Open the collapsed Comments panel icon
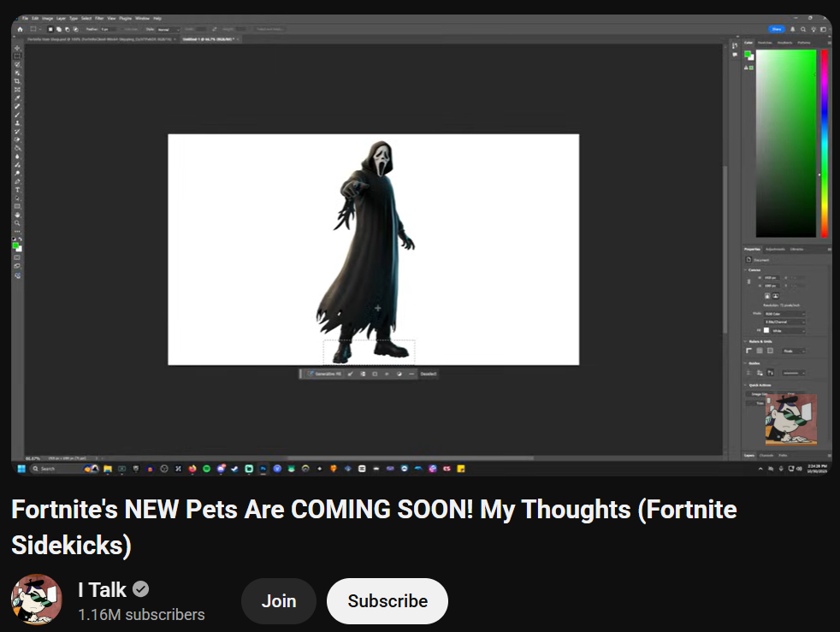This screenshot has width=840, height=632. [735, 55]
